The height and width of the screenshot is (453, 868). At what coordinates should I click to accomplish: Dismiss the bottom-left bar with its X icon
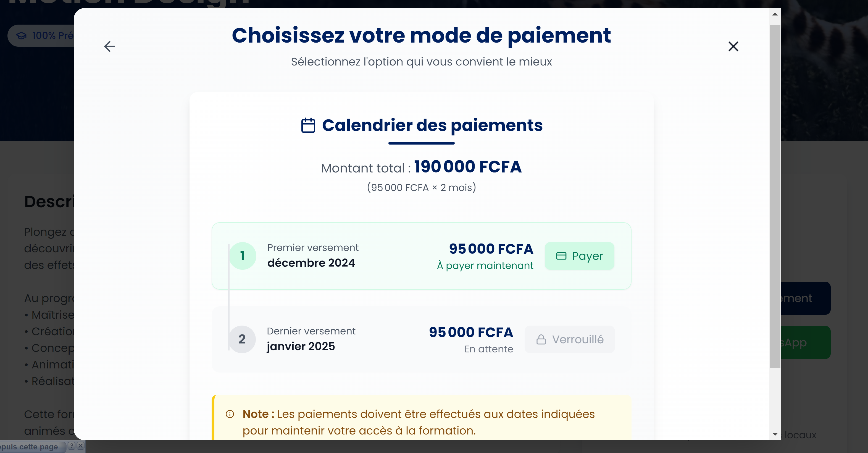[80, 446]
